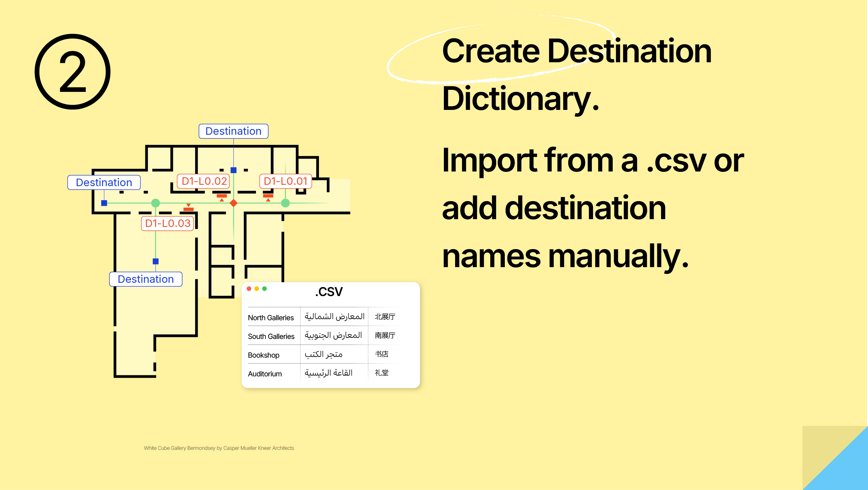The image size is (868, 490).
Task: Click the blue square marker under the top Destination
Action: [234, 170]
